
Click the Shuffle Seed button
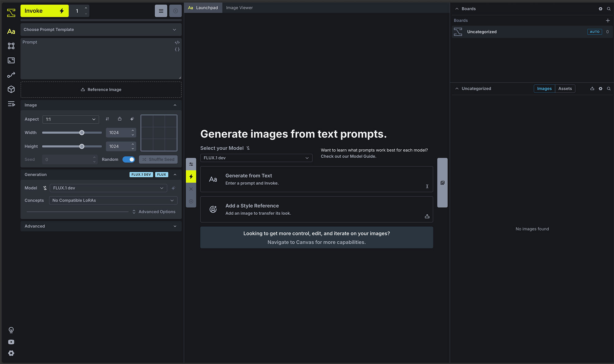[158, 159]
